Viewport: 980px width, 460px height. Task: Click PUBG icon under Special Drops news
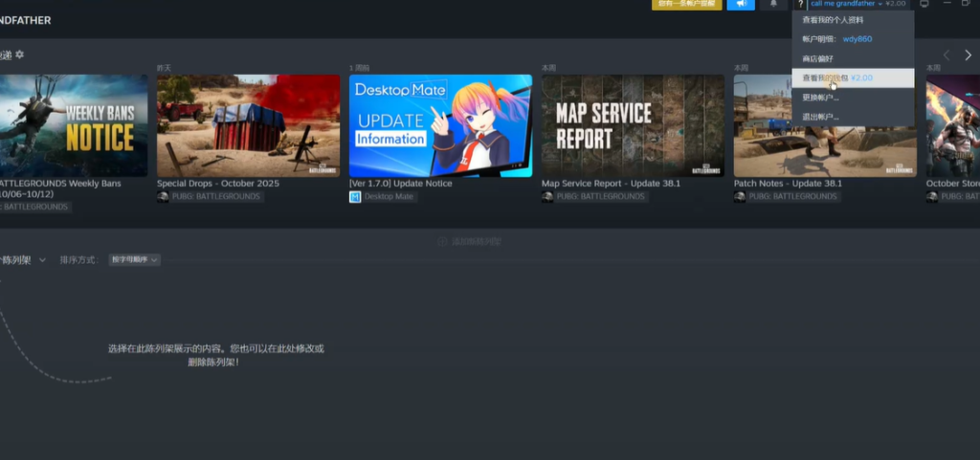pos(163,197)
